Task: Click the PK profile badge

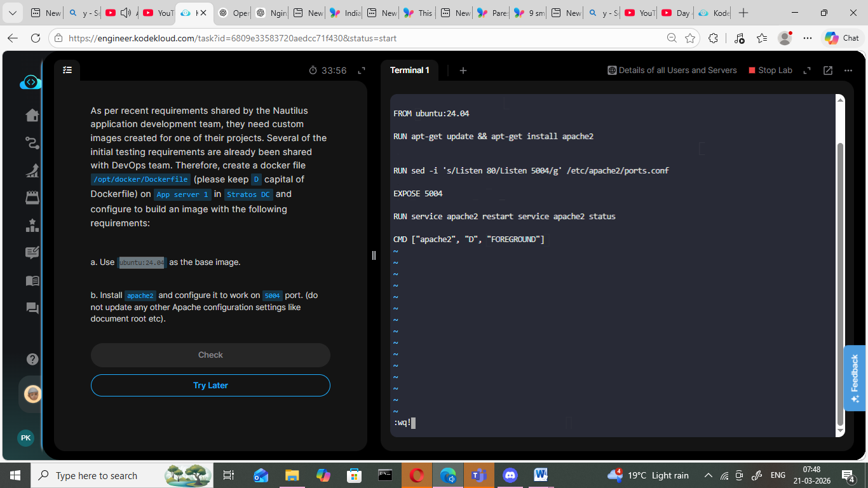Action: point(25,438)
